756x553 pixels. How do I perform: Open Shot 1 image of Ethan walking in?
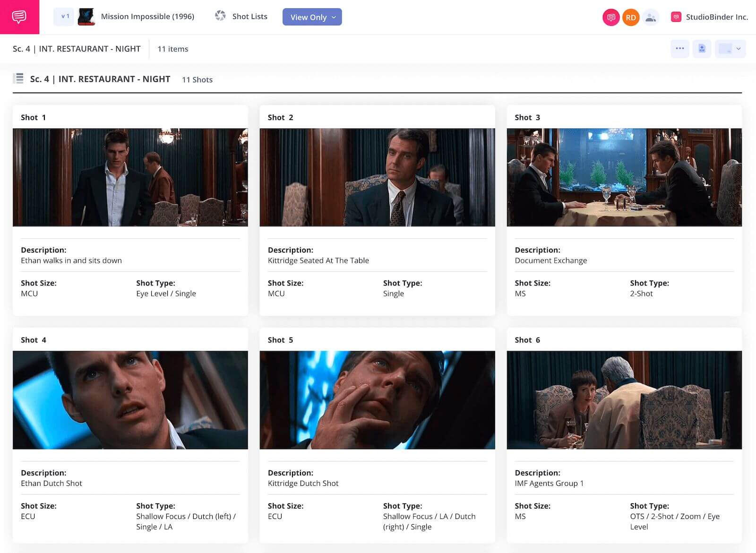click(x=130, y=177)
